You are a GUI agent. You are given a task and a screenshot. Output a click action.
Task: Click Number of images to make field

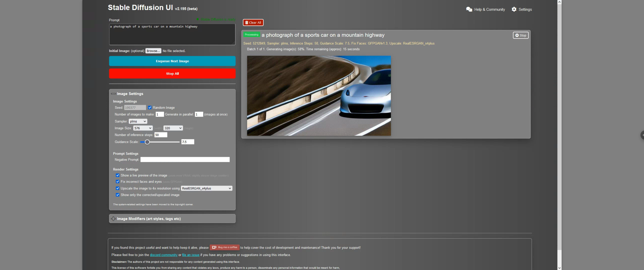[x=160, y=114]
